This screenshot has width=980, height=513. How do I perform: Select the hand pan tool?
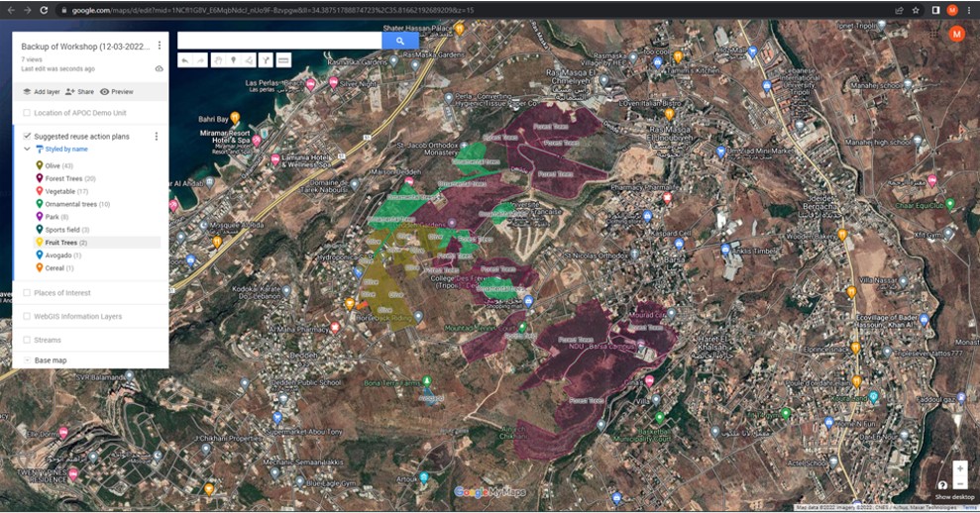point(217,60)
